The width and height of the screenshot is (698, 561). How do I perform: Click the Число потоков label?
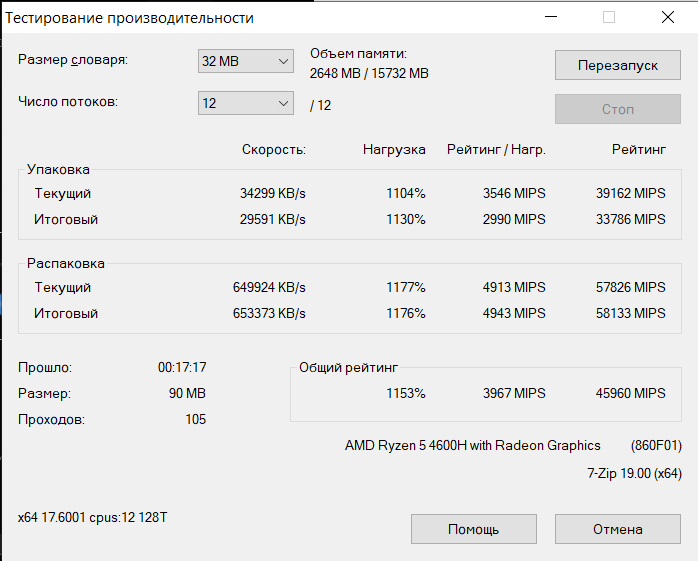68,102
